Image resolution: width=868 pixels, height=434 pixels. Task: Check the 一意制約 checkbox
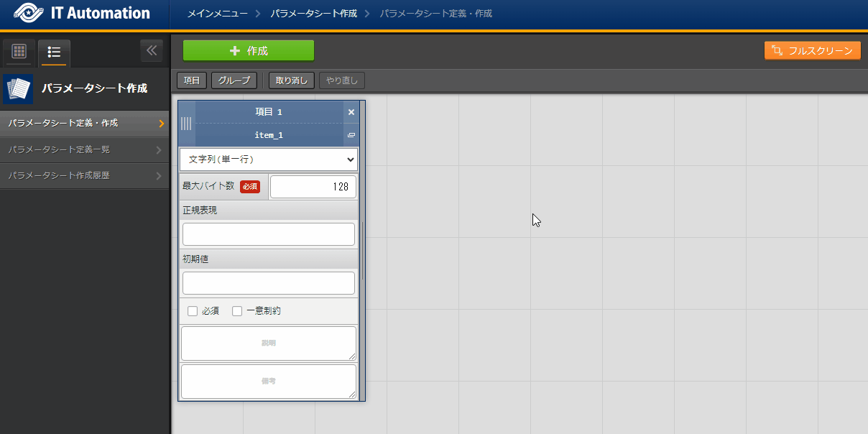(237, 311)
